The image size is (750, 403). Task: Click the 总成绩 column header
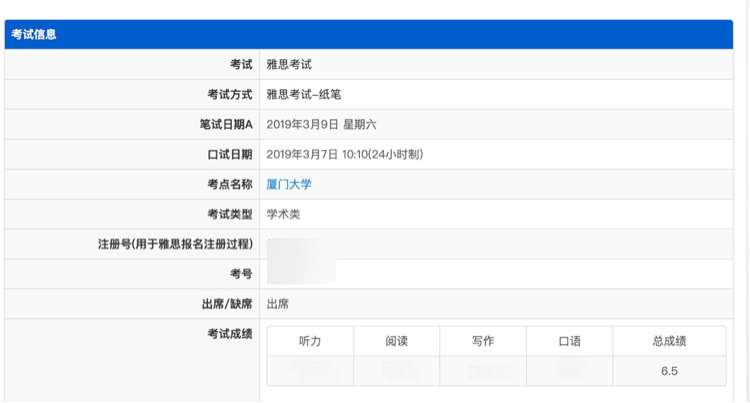click(x=669, y=341)
